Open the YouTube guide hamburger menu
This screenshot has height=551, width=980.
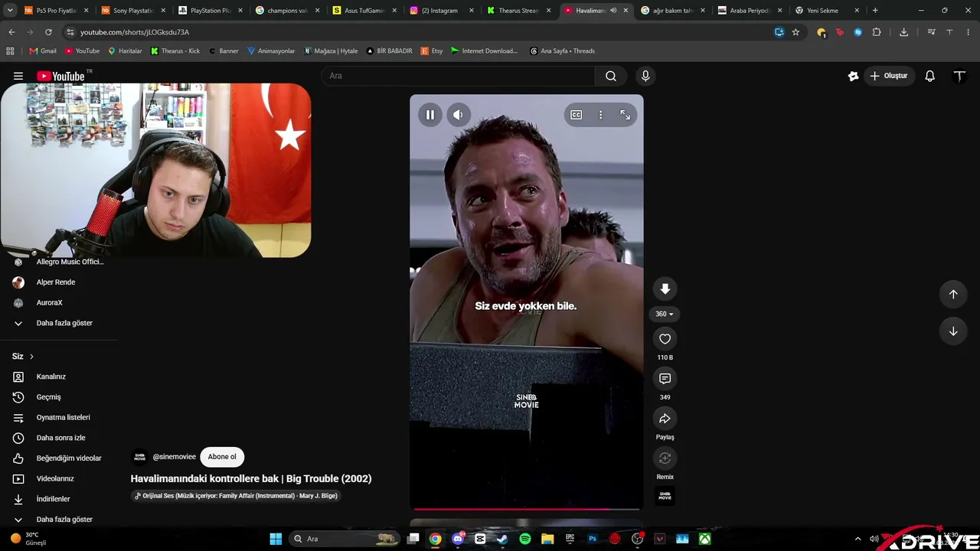[x=18, y=76]
